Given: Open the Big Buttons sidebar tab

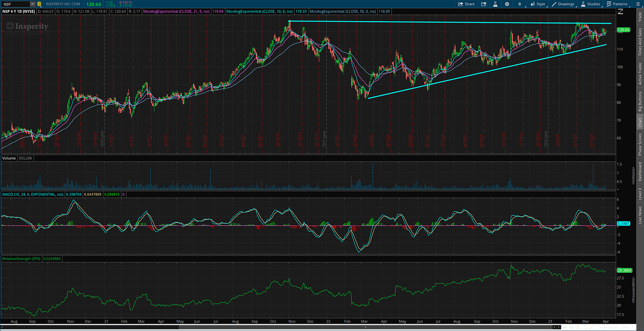Looking at the screenshot, I should coord(640,102).
